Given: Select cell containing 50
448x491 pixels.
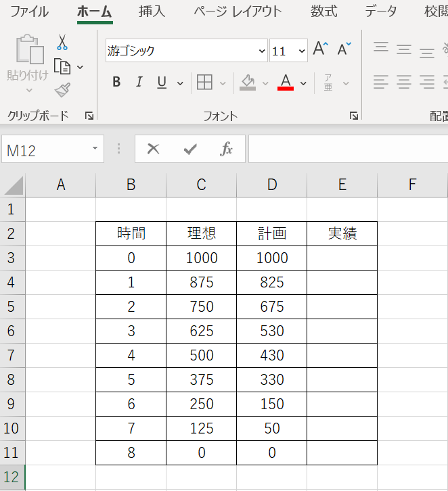Looking at the screenshot, I should (x=271, y=428).
